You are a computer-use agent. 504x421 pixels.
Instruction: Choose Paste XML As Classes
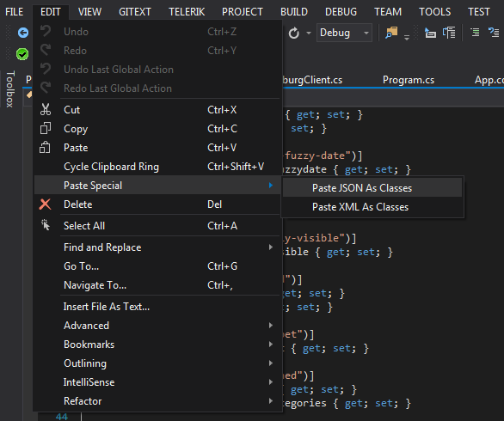(x=372, y=207)
